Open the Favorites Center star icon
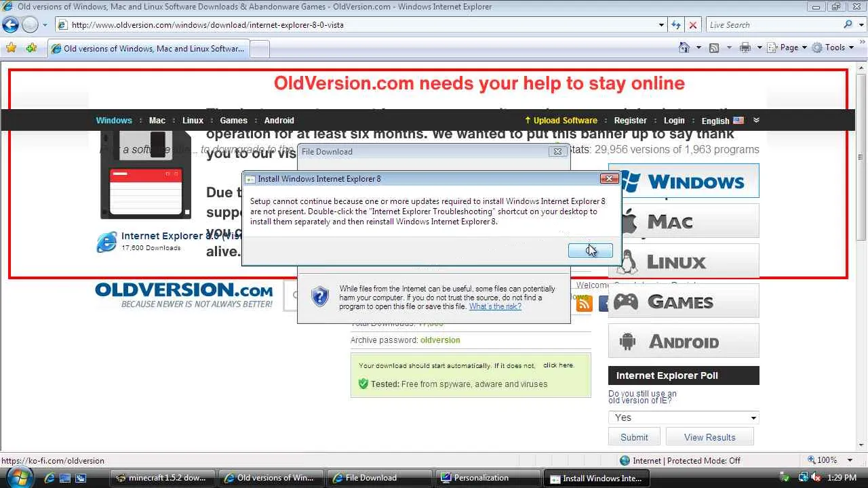868x488 pixels. (x=11, y=48)
